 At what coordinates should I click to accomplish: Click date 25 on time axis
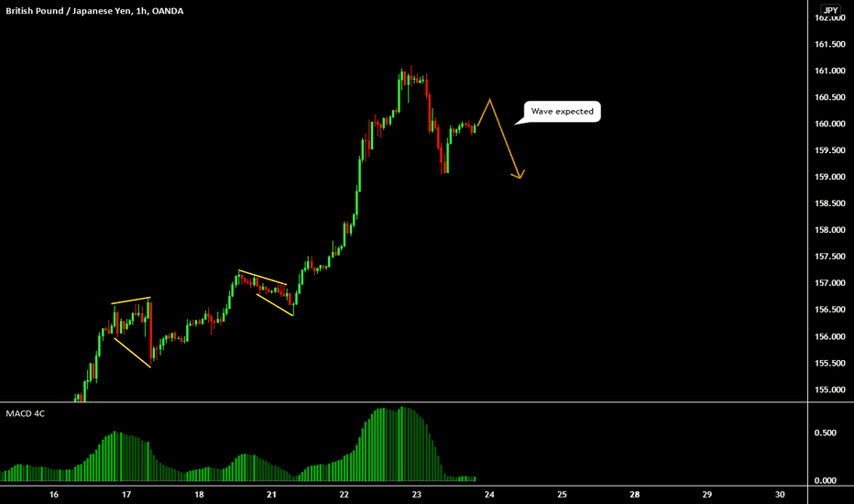[562, 495]
